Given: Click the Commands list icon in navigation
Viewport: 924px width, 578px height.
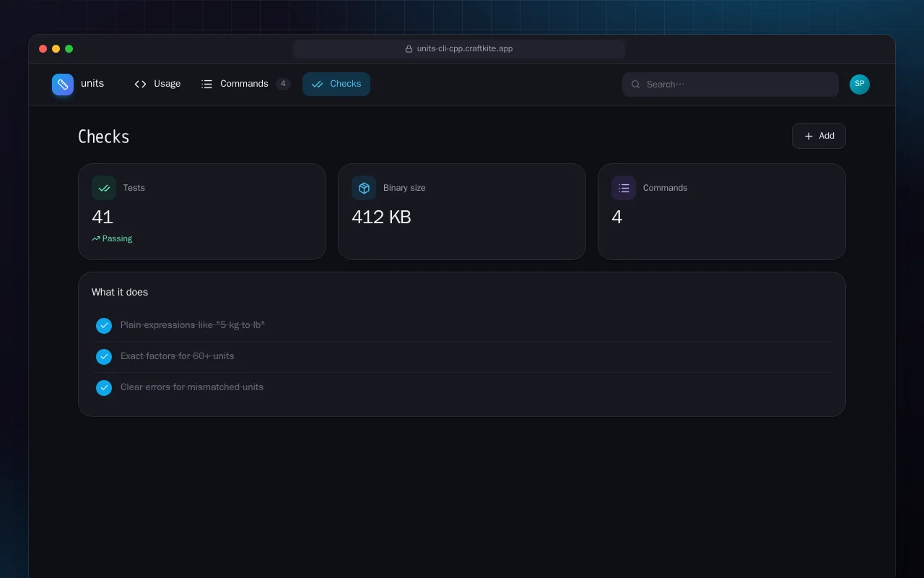Looking at the screenshot, I should pyautogui.click(x=206, y=85).
